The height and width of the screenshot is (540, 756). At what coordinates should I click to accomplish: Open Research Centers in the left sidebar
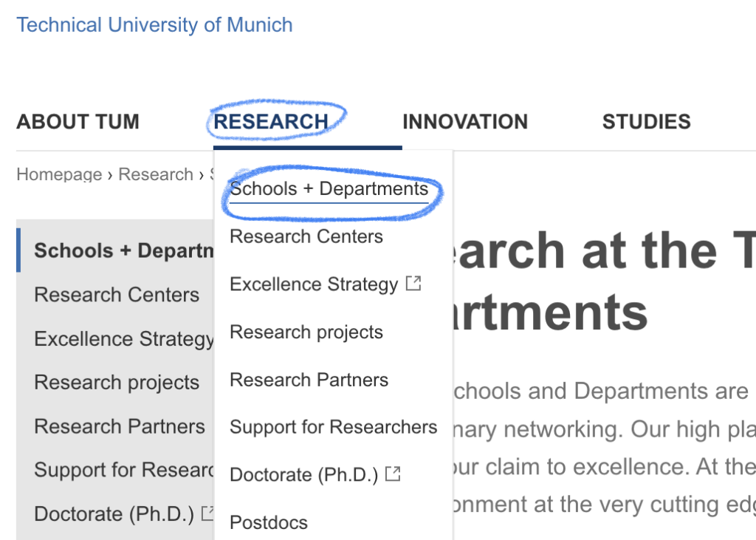(117, 295)
